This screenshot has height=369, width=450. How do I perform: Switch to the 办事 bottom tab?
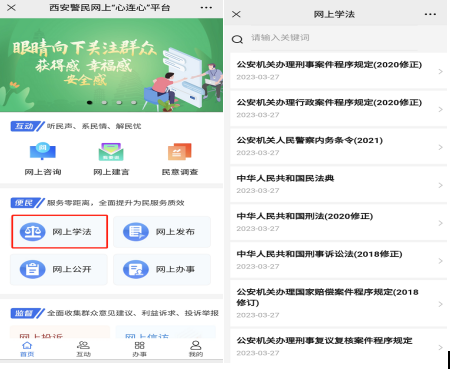point(139,349)
